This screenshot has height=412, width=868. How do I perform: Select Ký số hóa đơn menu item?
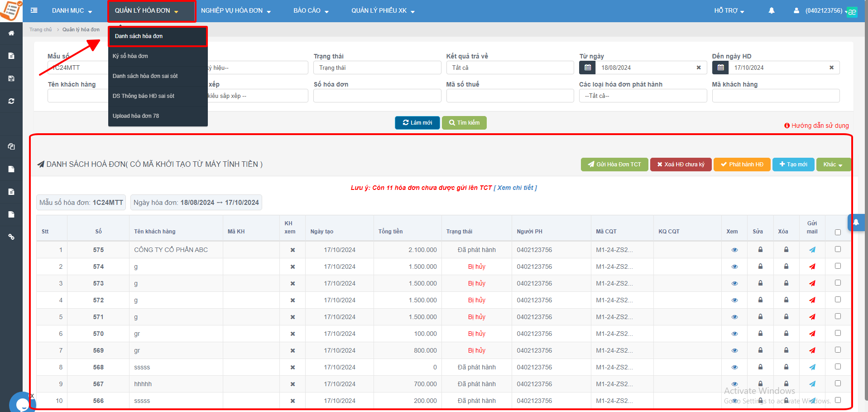(130, 56)
